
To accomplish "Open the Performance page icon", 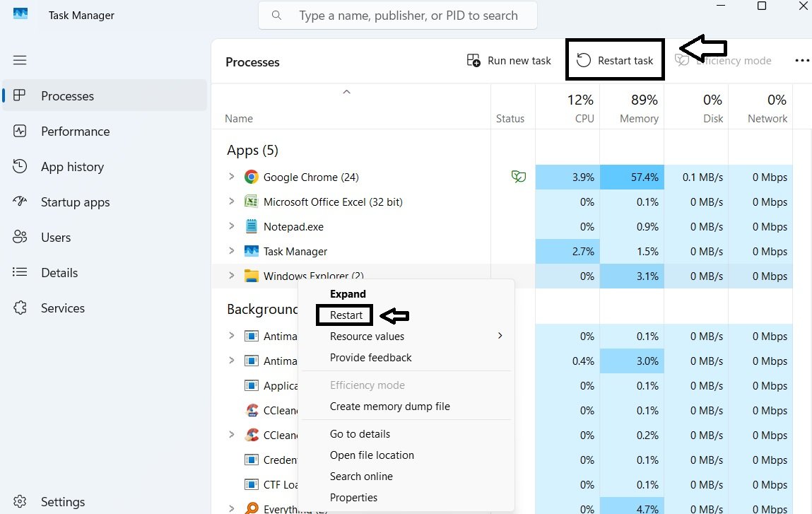I will [20, 131].
